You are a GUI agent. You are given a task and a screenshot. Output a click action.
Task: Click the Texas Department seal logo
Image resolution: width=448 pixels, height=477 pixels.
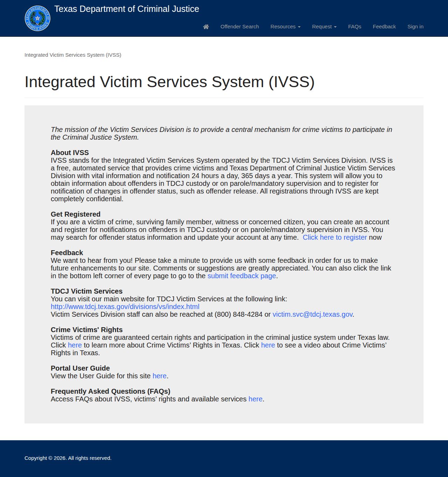(x=37, y=18)
